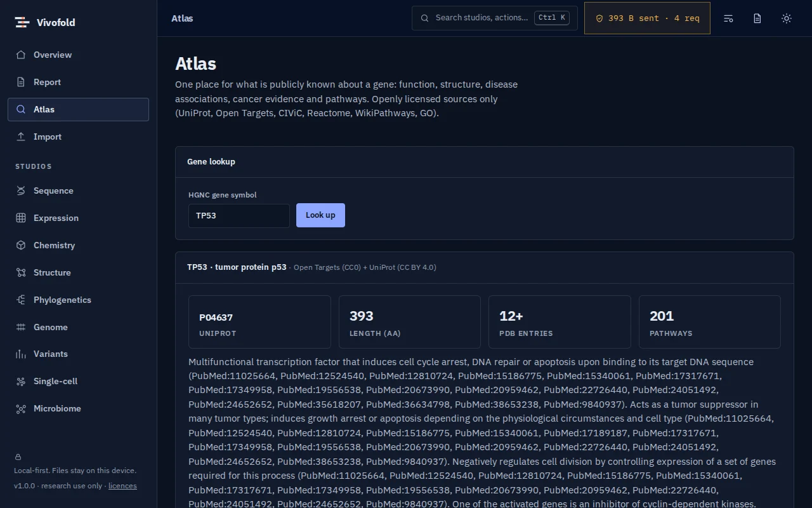
Task: Click the Genome hash icon
Action: (x=21, y=327)
